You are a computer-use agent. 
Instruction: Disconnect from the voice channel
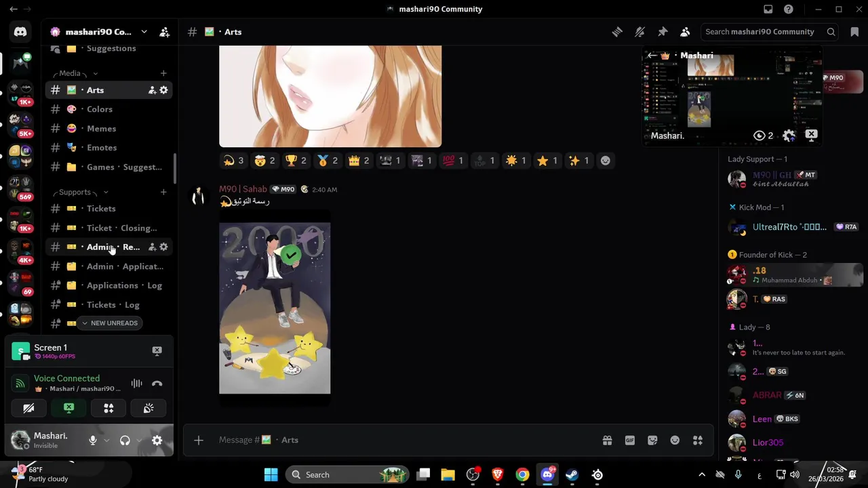point(157,384)
